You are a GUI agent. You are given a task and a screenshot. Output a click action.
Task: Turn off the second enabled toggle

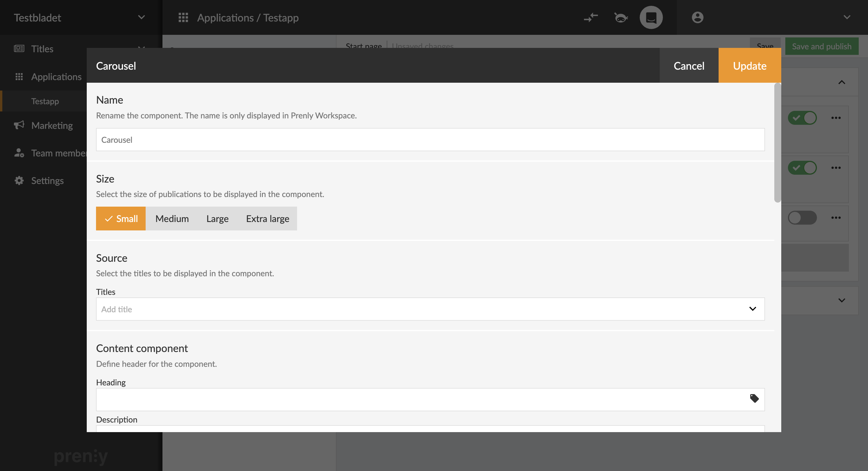(802, 167)
